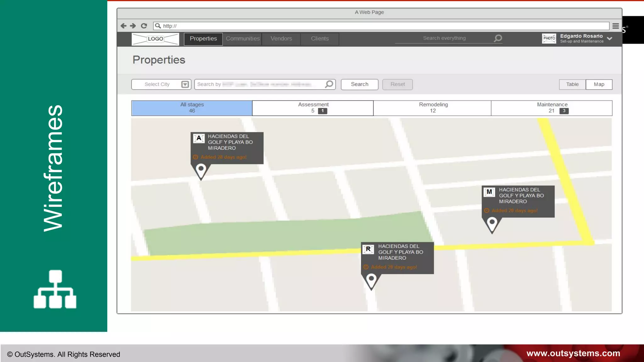Click the Reset button
Screen dimensions: 644x362
click(x=397, y=84)
